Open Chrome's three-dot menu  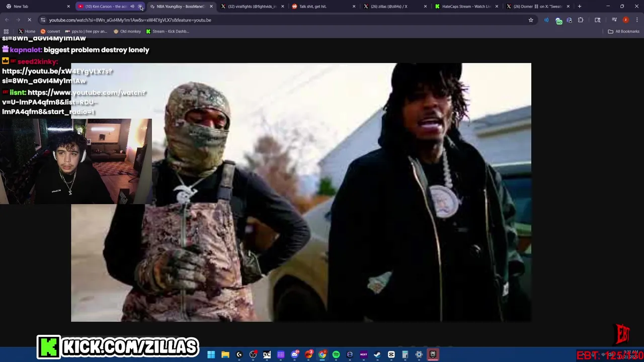pos(636,20)
